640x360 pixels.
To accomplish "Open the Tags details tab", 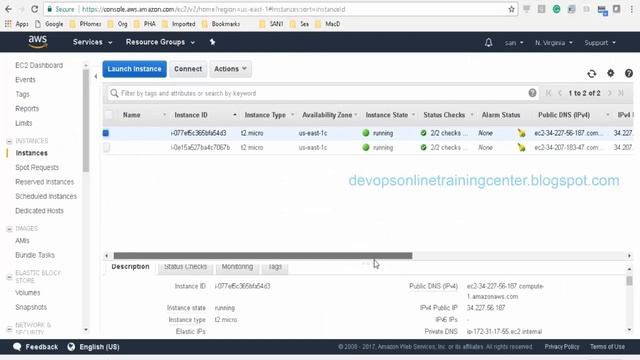I will click(275, 267).
